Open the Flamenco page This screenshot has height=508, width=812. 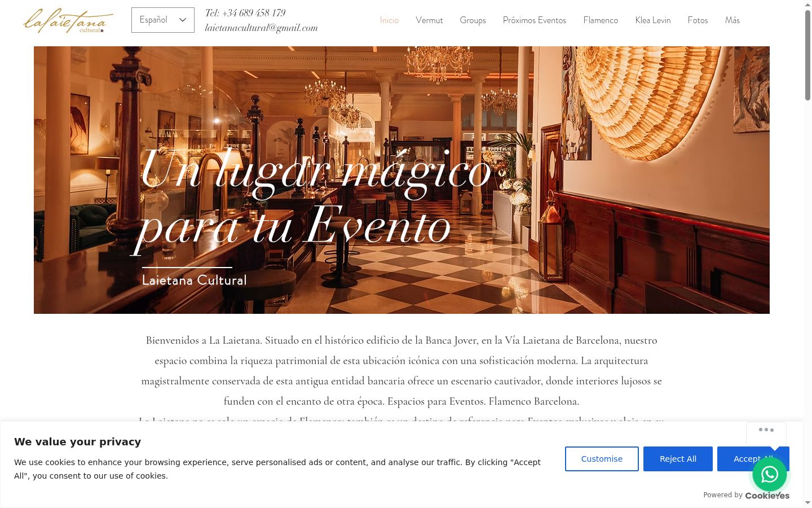[601, 20]
